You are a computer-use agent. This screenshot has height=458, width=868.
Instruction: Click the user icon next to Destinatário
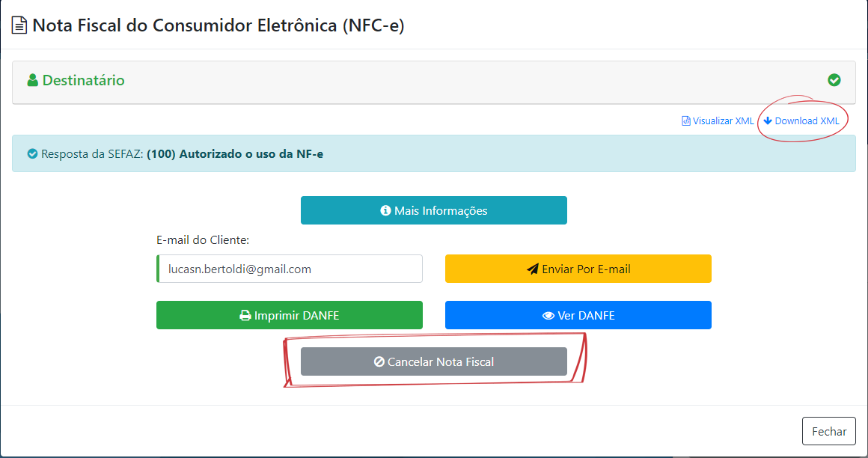33,80
